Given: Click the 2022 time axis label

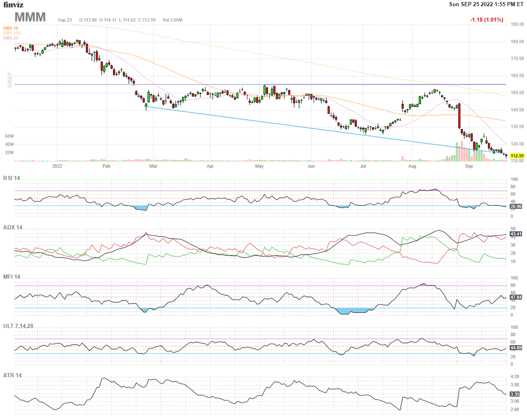Looking at the screenshot, I should [57, 166].
